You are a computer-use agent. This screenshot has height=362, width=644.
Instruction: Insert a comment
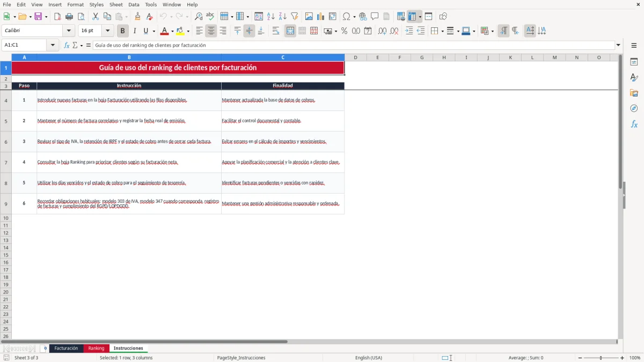click(x=375, y=17)
